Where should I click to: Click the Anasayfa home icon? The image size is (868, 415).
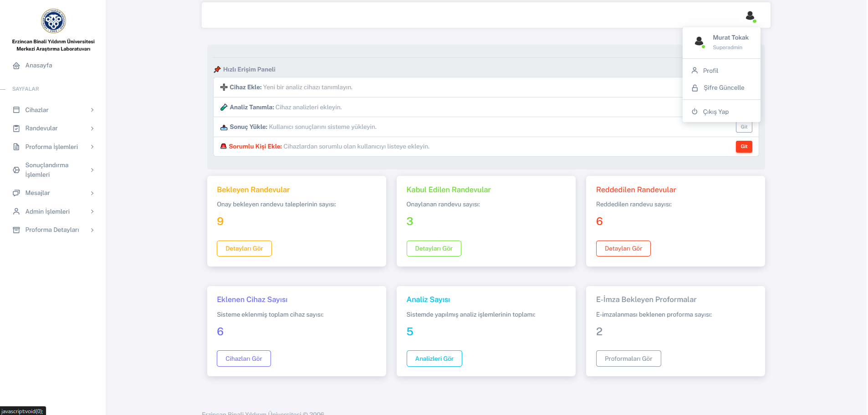[x=16, y=66]
